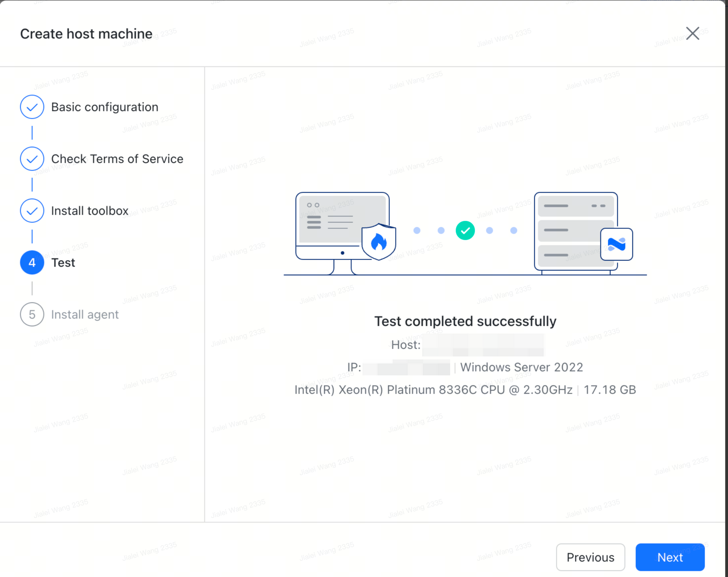Click the app logo badge on the server

(616, 244)
